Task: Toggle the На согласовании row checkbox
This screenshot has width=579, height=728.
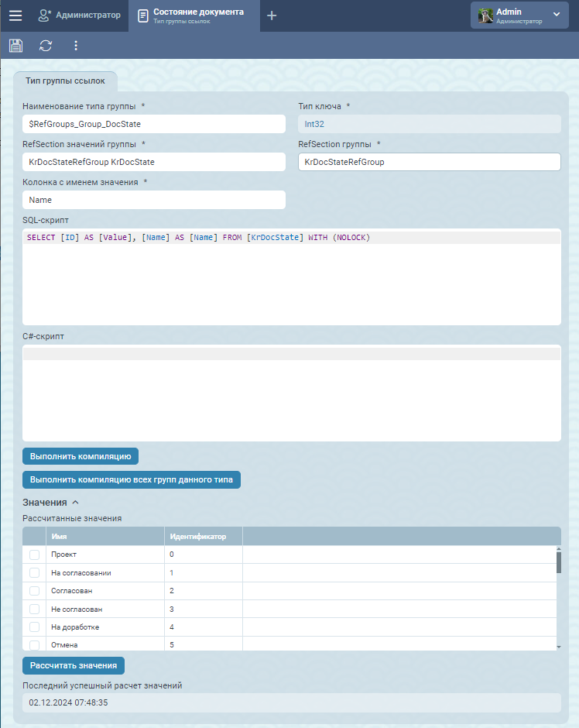Action: [34, 573]
